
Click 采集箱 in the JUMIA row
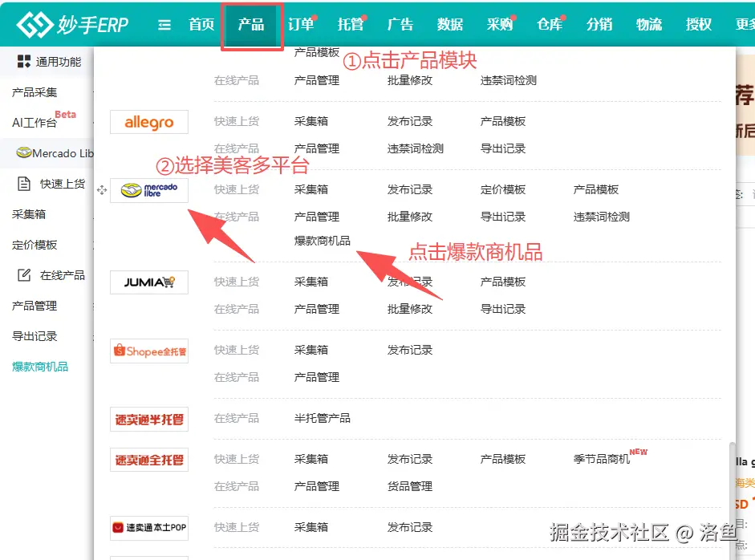pos(311,282)
